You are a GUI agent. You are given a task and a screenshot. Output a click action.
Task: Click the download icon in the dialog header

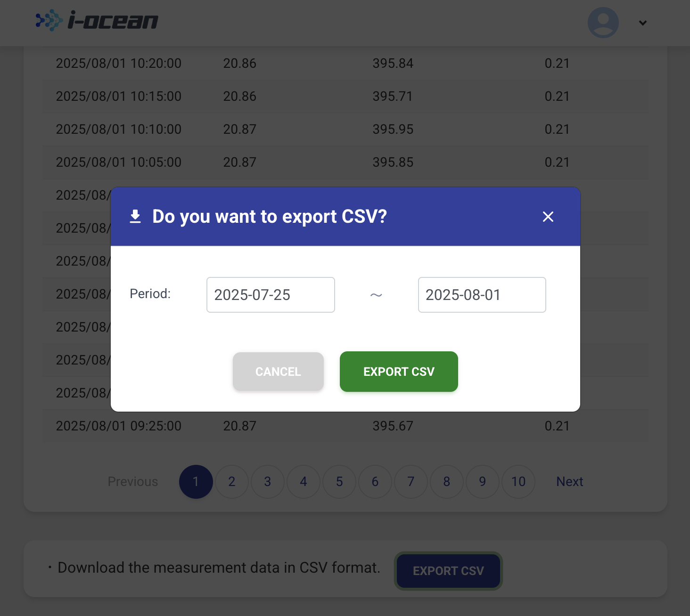click(135, 217)
